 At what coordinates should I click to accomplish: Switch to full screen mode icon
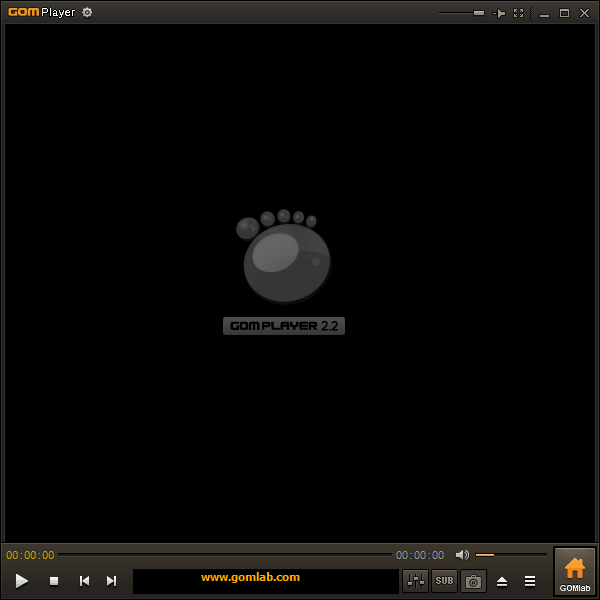coord(518,13)
